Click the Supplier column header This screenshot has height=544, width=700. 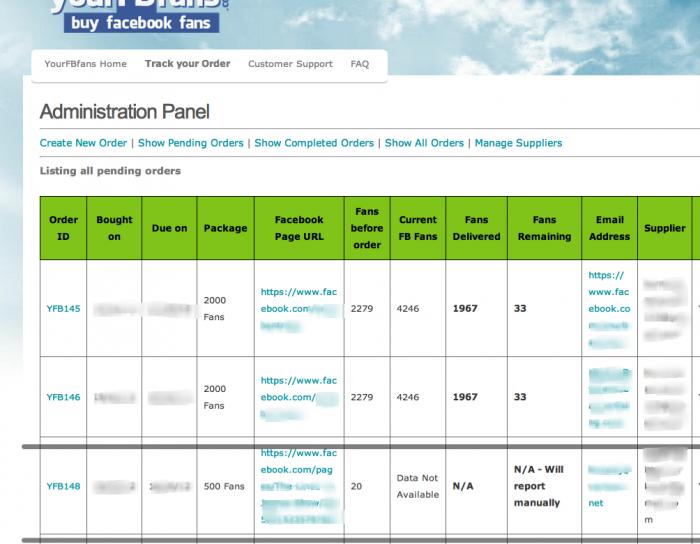(665, 228)
